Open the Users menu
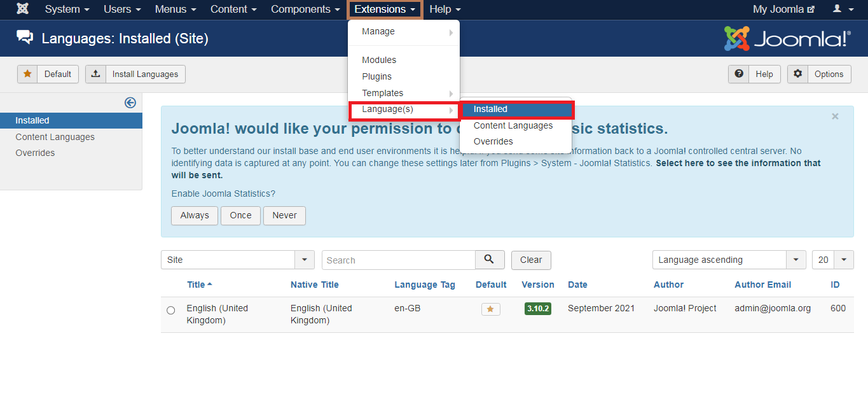This screenshot has width=868, height=394. 121,9
